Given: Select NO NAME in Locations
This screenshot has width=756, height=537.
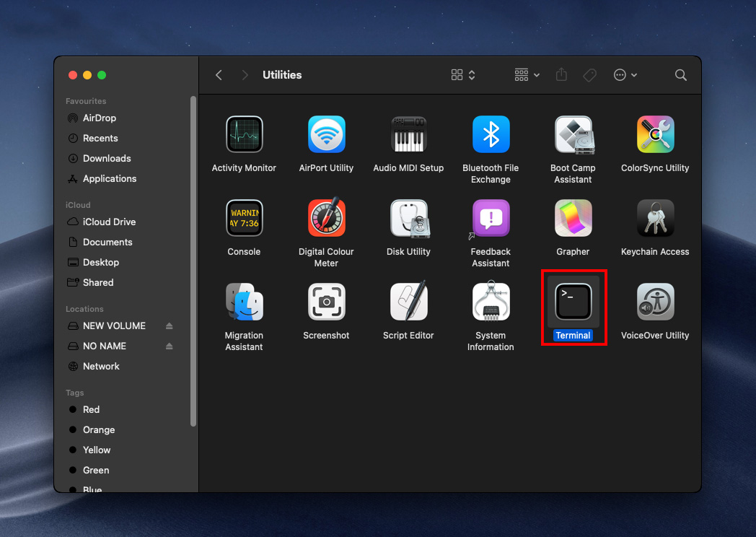Looking at the screenshot, I should tap(104, 346).
